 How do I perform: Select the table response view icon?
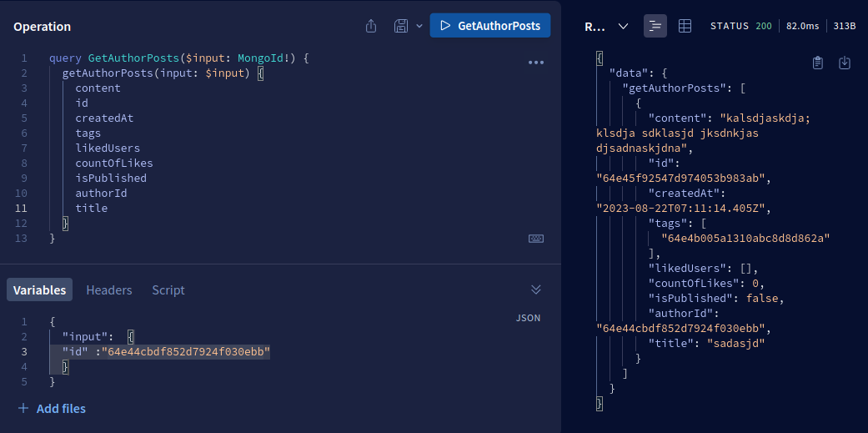click(685, 26)
